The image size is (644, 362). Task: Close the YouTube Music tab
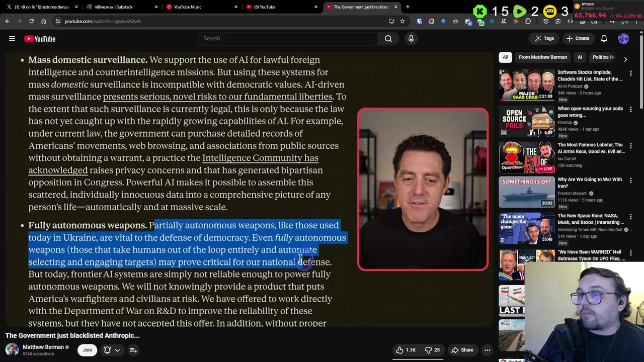tap(236, 7)
